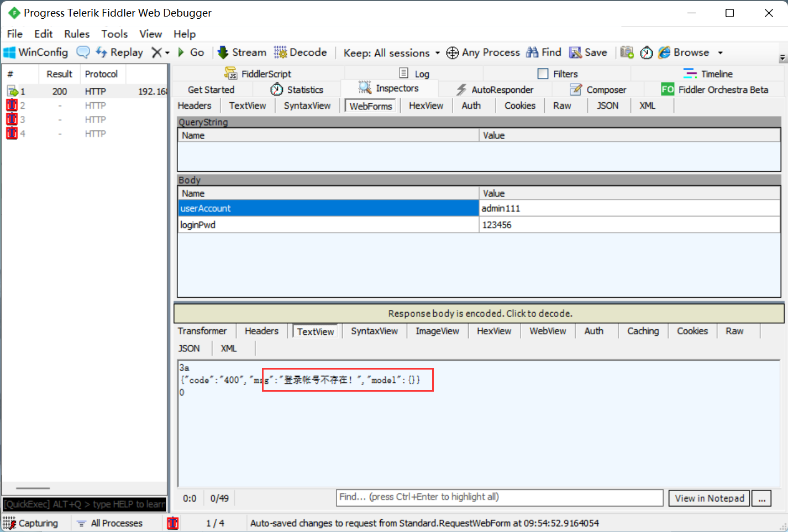Switch to the response ImageView tab
The image size is (788, 532).
pos(437,331)
